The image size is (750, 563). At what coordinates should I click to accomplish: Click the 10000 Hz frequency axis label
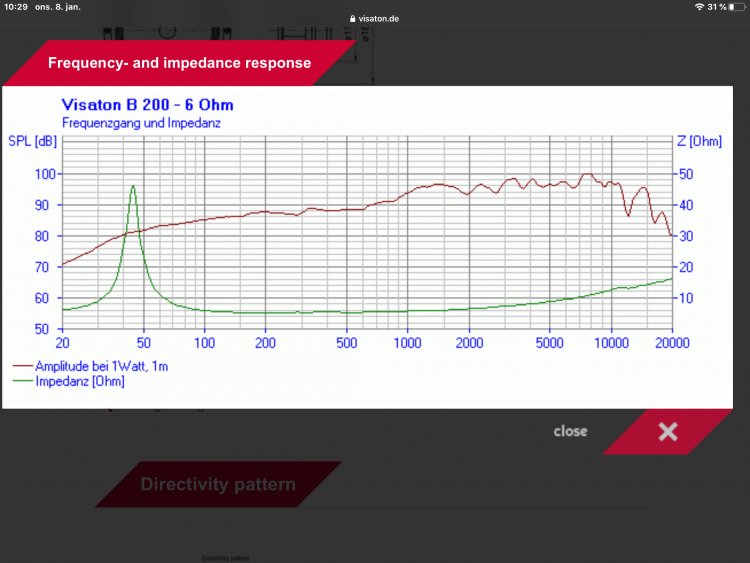point(611,343)
